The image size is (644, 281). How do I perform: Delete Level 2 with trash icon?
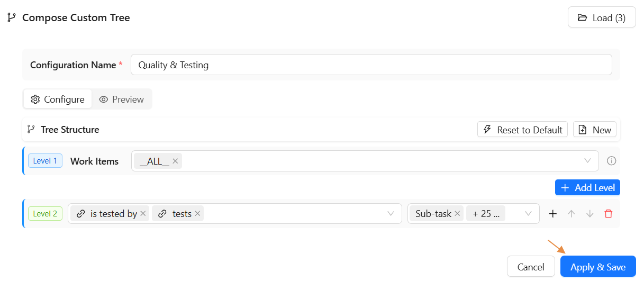click(609, 214)
